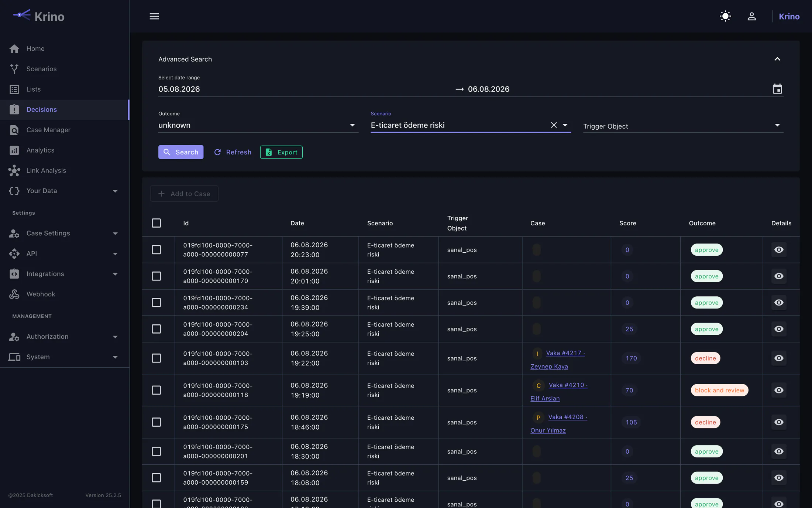Screen dimensions: 812x508
Task: Select all rows with header checkbox
Action: point(156,223)
